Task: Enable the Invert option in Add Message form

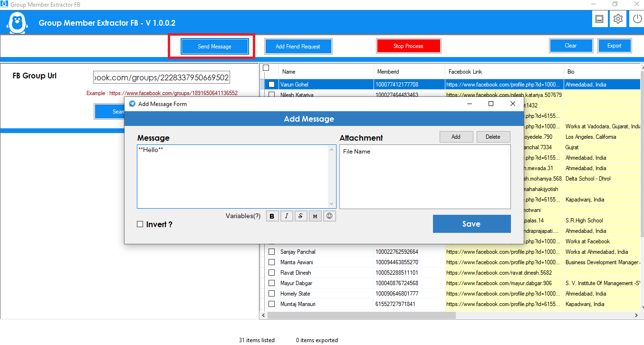Action: click(x=139, y=224)
